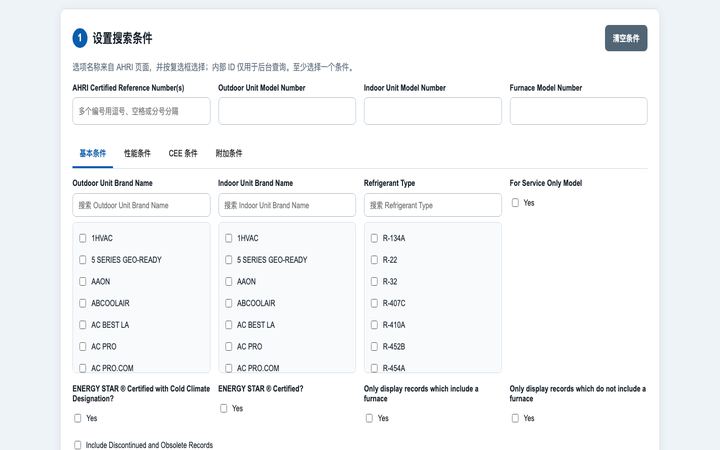Focus the AHRI Certified Reference Number field
Screen dimensions: 720x450
[141, 111]
